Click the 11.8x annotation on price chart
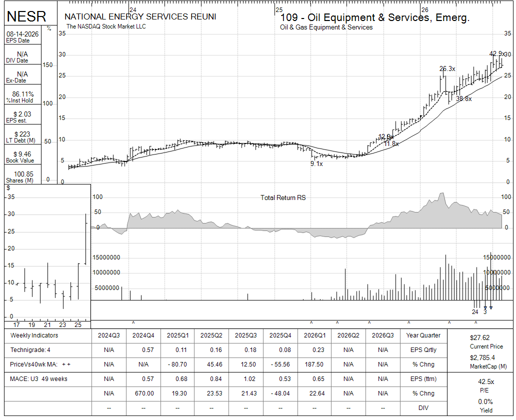The width and height of the screenshot is (516, 420). click(391, 144)
